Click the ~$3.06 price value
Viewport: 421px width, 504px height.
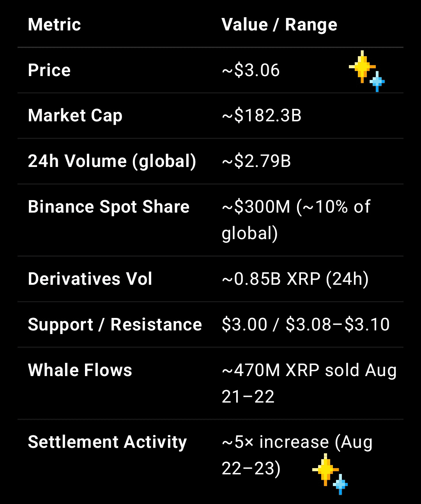[x=251, y=70]
